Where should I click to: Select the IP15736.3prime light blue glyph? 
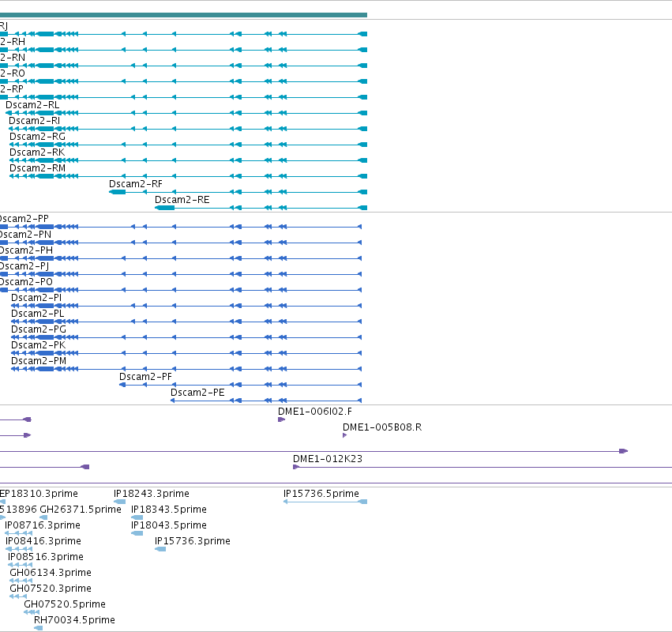pyautogui.click(x=160, y=550)
